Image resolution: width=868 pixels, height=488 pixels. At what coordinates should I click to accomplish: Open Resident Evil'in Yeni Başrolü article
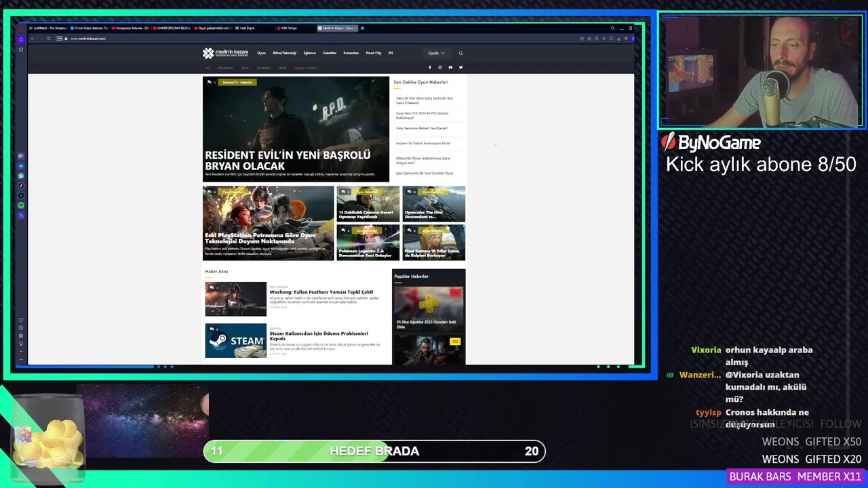tap(288, 161)
